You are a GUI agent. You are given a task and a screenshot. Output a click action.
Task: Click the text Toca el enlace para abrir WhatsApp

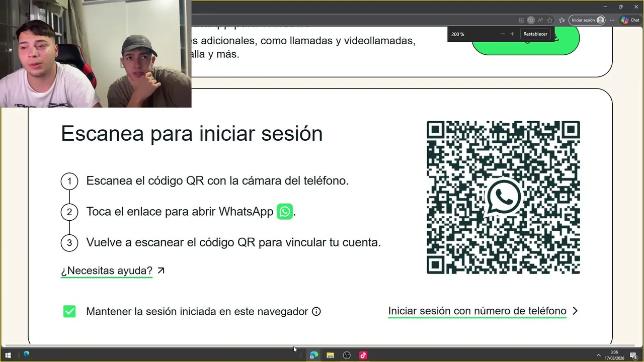pyautogui.click(x=180, y=212)
